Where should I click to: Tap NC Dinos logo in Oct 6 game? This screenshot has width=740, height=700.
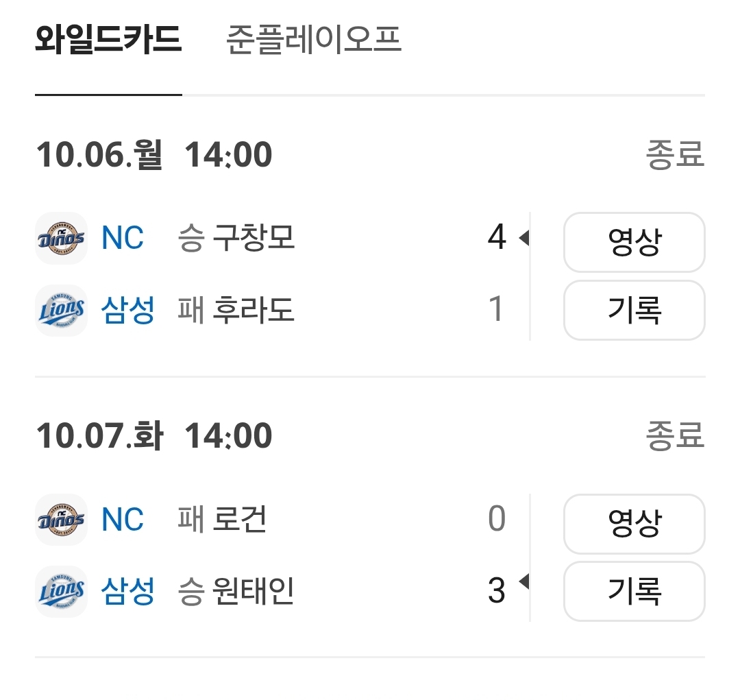(x=61, y=239)
